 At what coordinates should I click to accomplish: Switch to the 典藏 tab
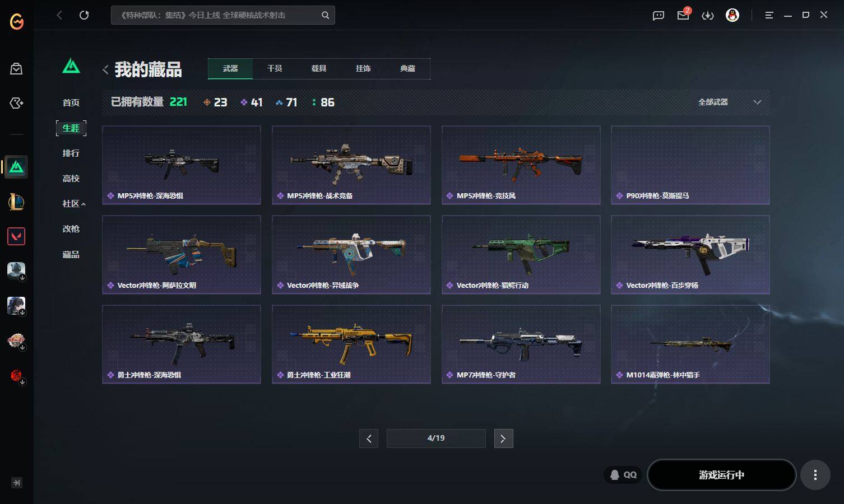[407, 68]
